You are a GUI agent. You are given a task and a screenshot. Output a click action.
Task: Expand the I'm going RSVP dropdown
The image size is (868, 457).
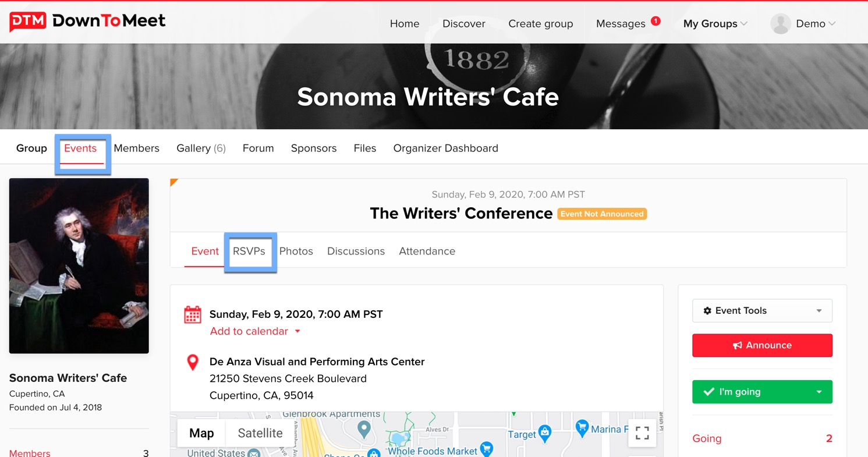coord(819,392)
